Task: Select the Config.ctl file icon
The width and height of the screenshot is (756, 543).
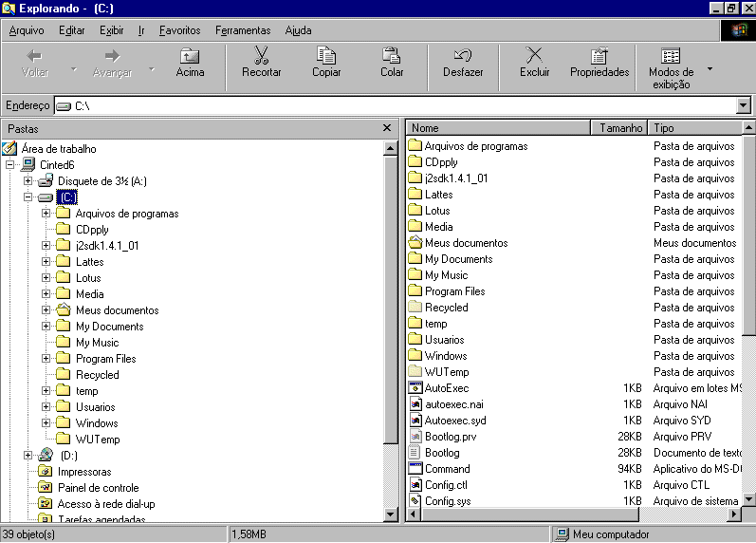Action: [x=415, y=484]
